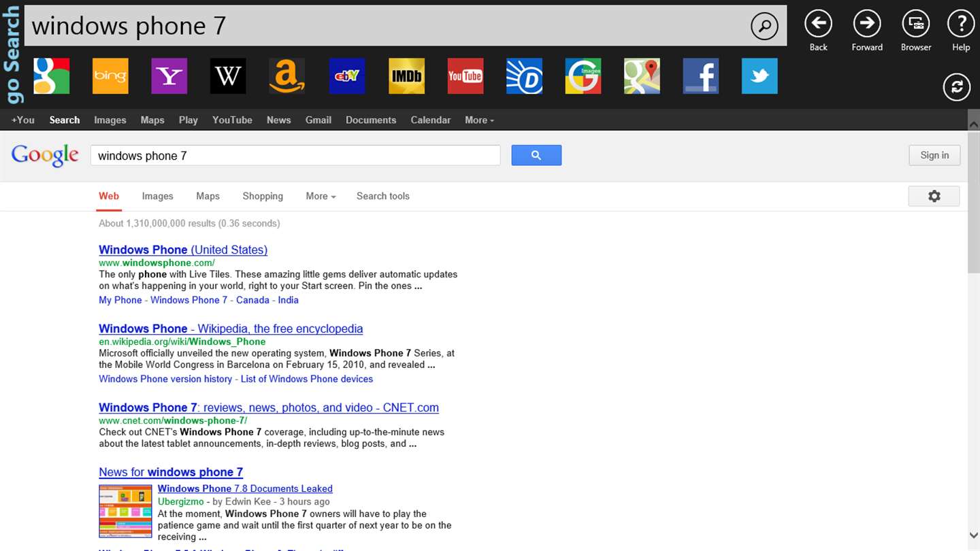Open News for windows phone 7
The image size is (980, 551).
click(x=171, y=472)
